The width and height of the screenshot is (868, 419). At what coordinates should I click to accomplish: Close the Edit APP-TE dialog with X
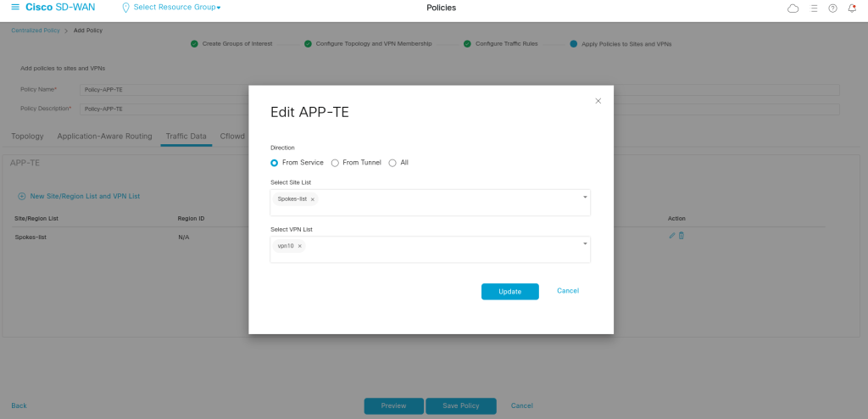(x=598, y=101)
